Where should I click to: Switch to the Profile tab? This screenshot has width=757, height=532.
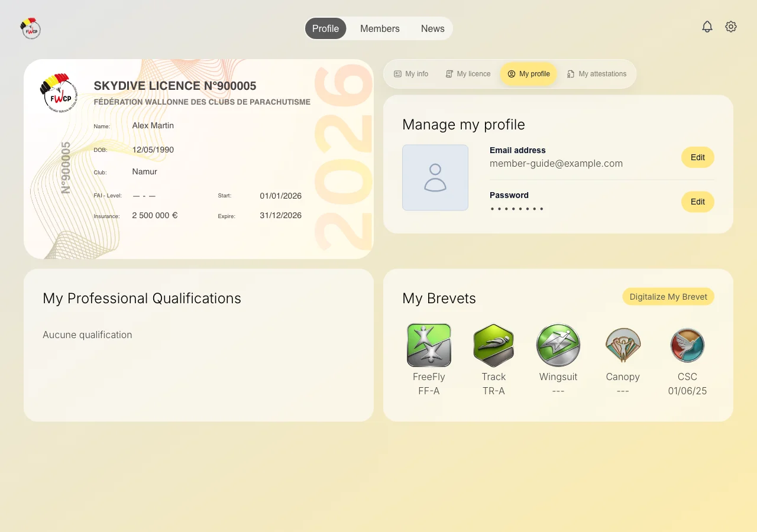click(325, 28)
